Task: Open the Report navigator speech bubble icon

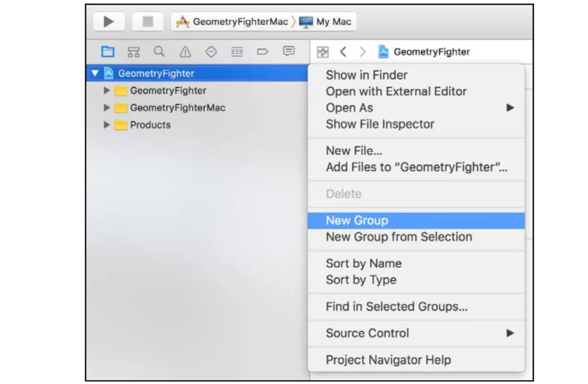Action: click(x=288, y=51)
